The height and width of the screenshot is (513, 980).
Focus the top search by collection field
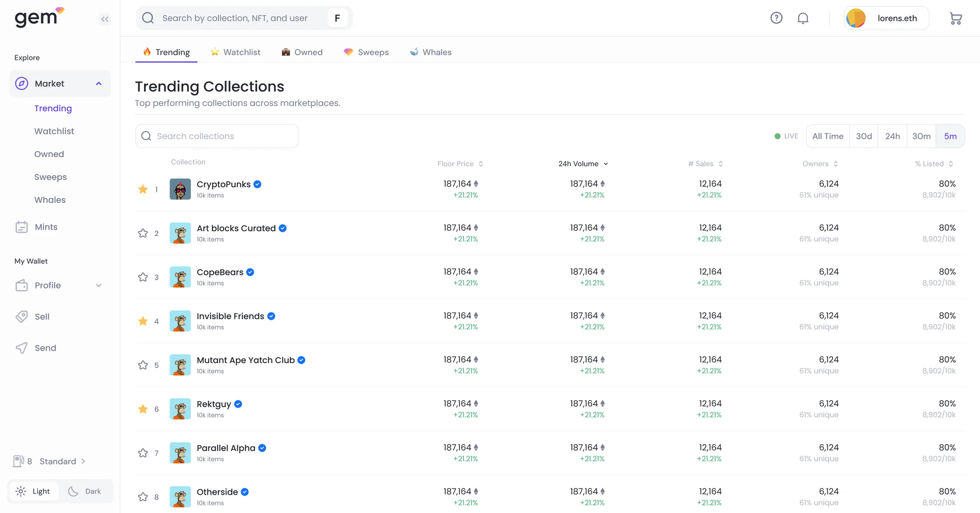[244, 18]
